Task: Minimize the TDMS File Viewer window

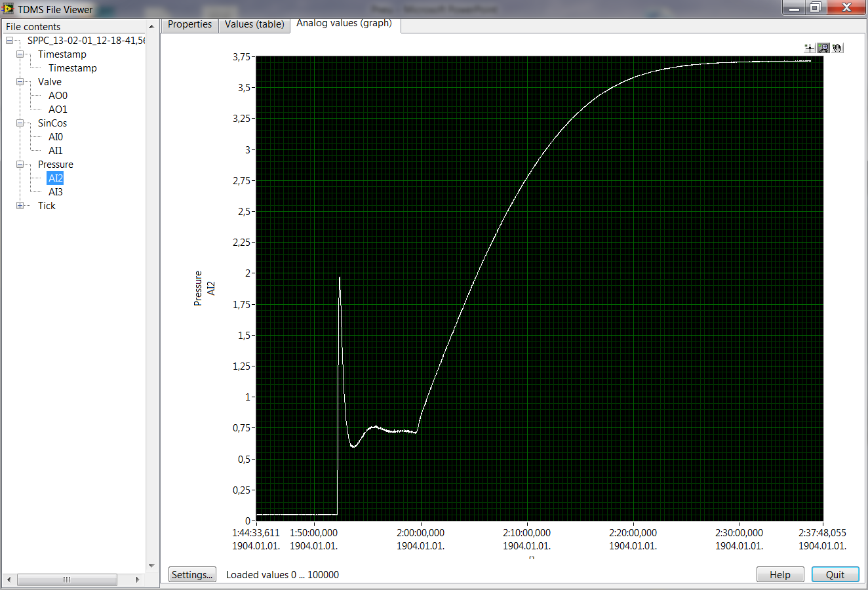Action: [x=794, y=8]
